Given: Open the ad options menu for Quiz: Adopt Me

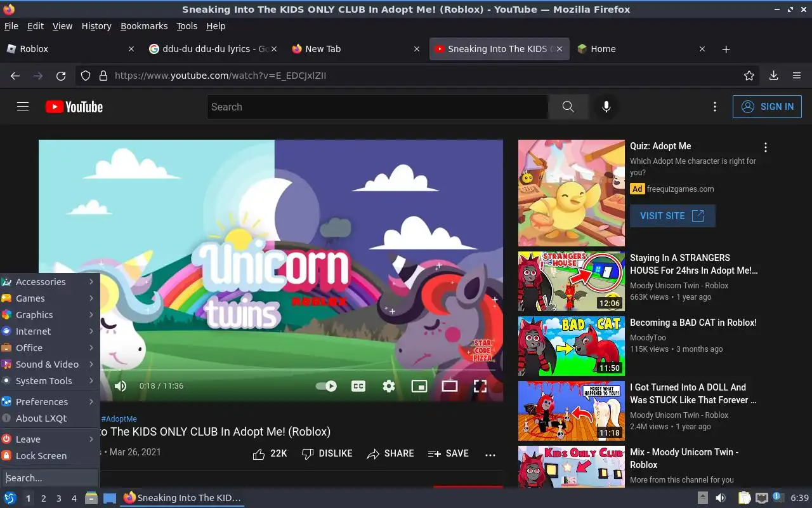Looking at the screenshot, I should click(766, 147).
